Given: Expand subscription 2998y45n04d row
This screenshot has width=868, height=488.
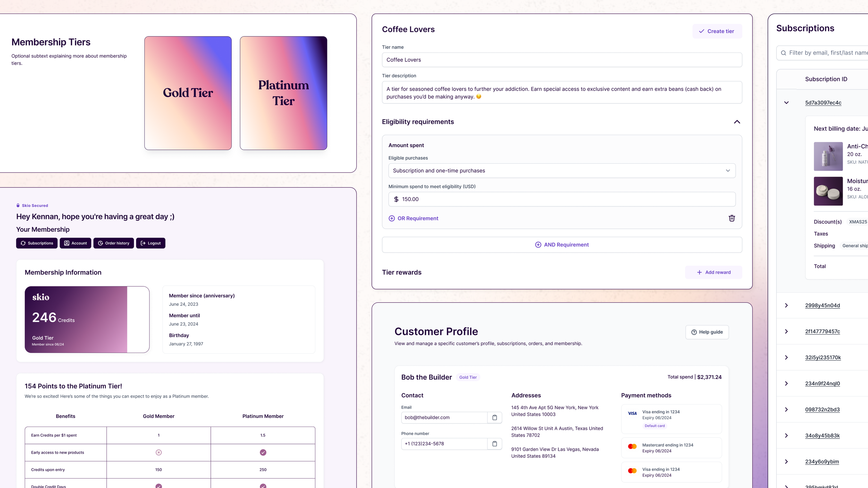Looking at the screenshot, I should (x=786, y=305).
